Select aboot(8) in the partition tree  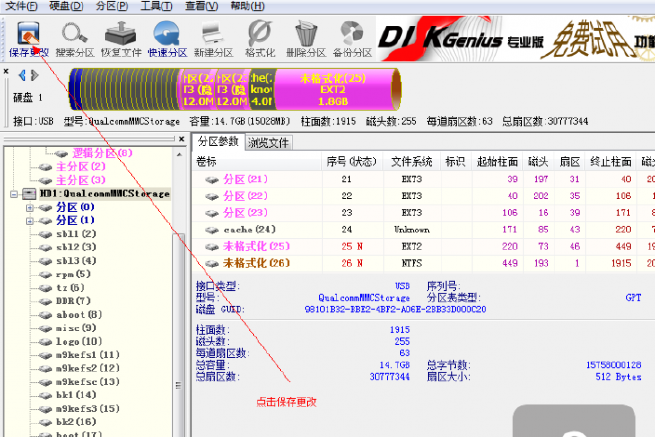(79, 315)
